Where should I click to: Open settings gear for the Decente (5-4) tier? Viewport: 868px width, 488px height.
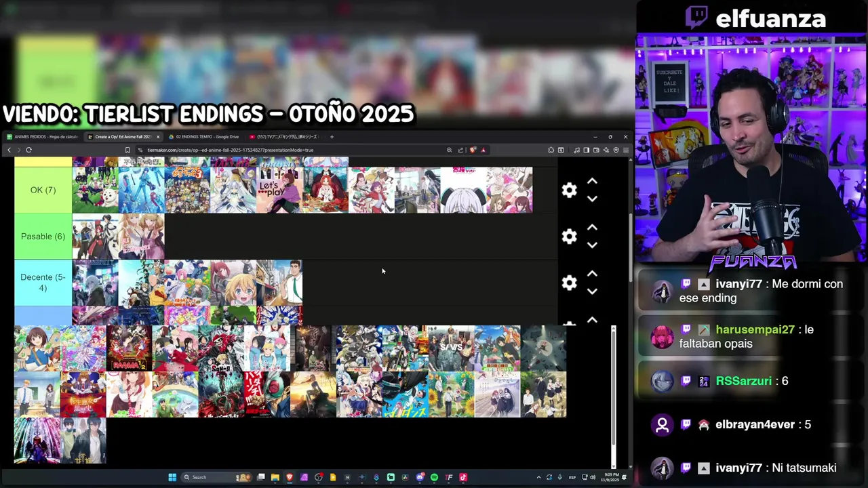coord(569,283)
